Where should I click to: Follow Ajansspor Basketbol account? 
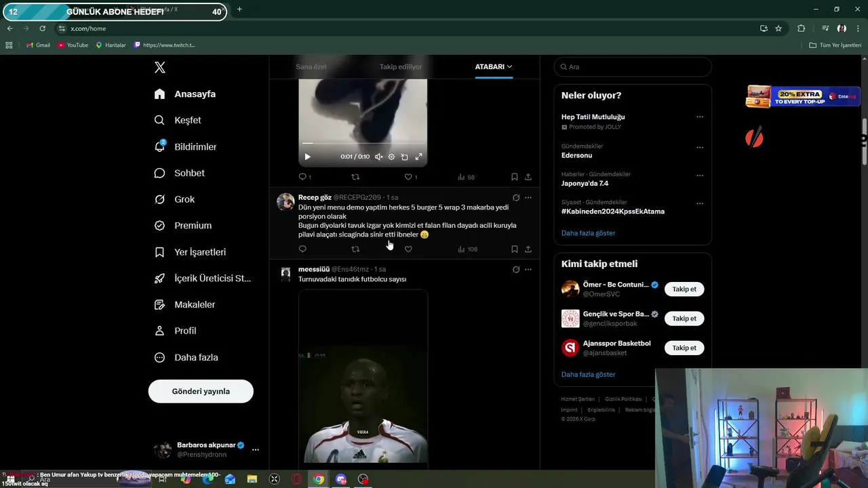pos(684,348)
